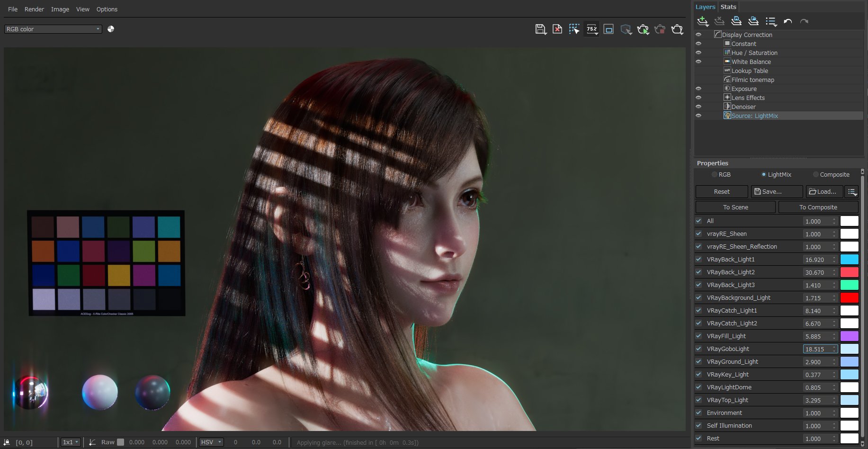Select the Source: LightMix layer
868x449 pixels.
pyautogui.click(x=754, y=116)
